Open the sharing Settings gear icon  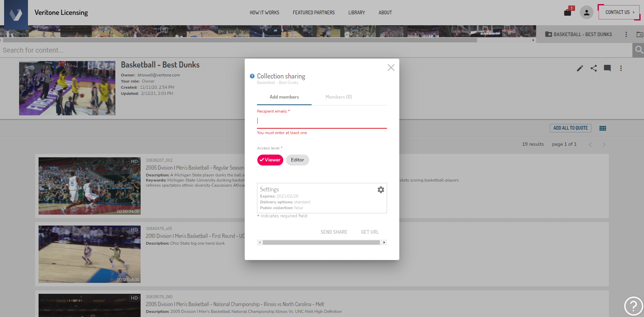[381, 190]
